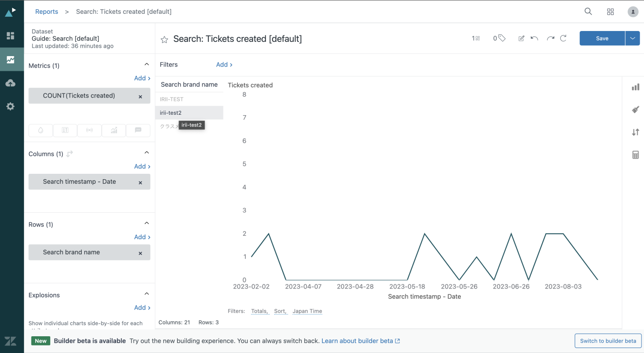Image resolution: width=644 pixels, height=353 pixels.
Task: Add an explosion attribute
Action: click(x=142, y=308)
